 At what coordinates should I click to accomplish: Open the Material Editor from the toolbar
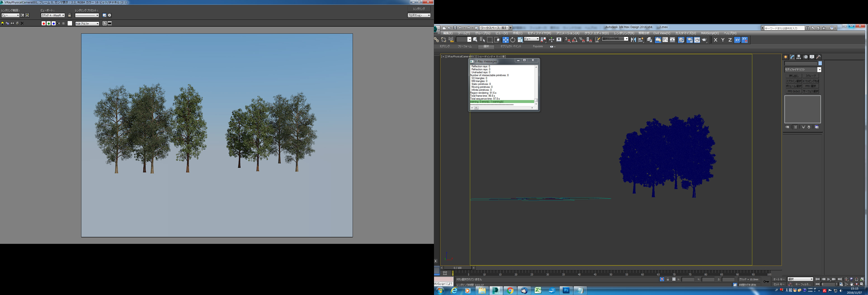tap(681, 40)
